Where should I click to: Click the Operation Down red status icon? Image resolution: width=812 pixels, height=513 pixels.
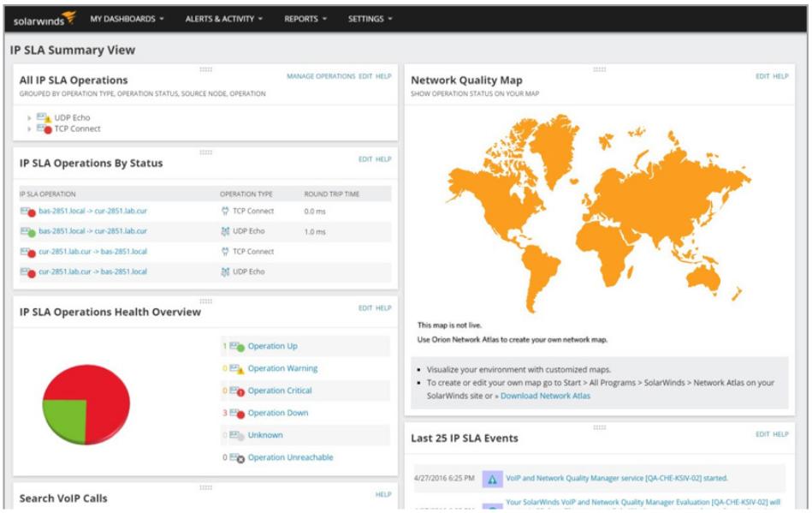point(237,414)
